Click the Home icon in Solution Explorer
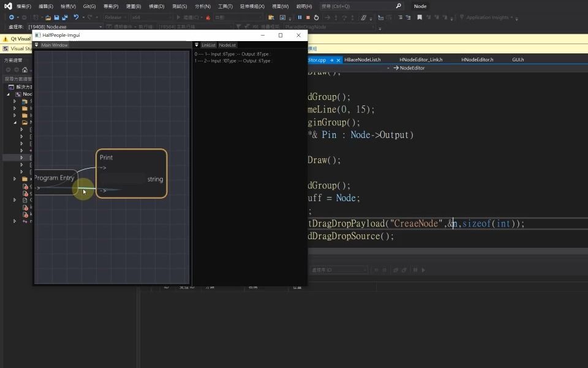 [25, 69]
